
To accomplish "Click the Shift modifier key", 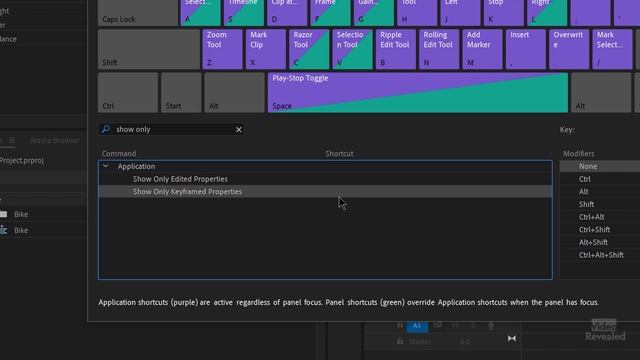I will (x=149, y=49).
